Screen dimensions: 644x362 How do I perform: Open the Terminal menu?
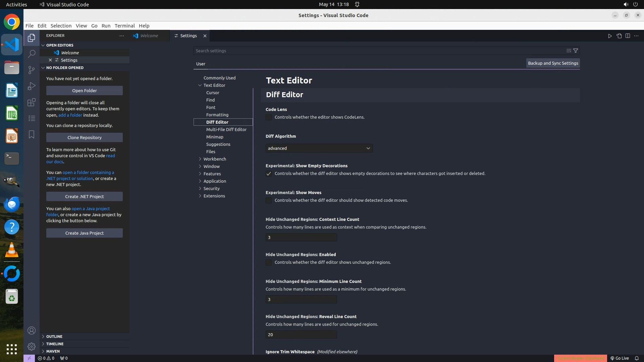(124, 26)
